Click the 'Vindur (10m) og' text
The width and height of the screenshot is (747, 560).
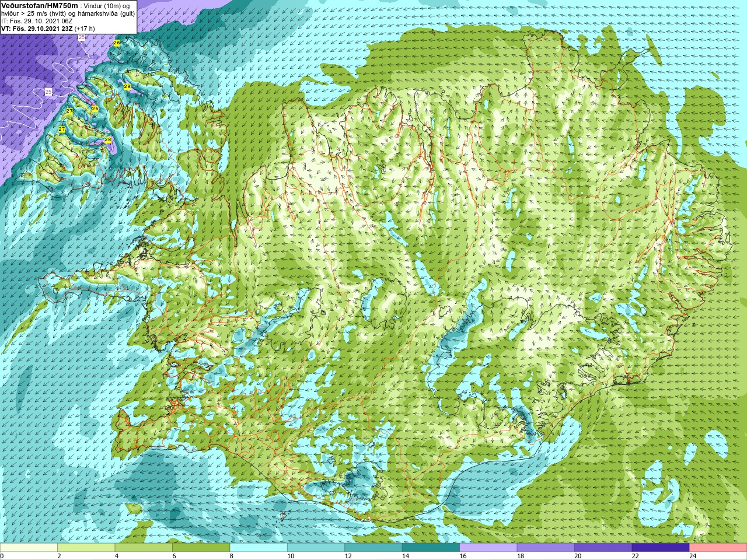click(107, 6)
